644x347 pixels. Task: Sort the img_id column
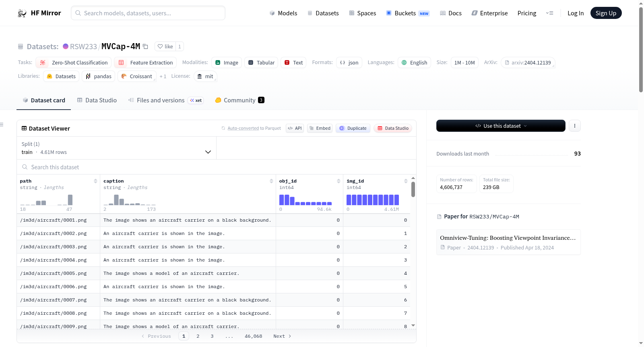pyautogui.click(x=406, y=181)
